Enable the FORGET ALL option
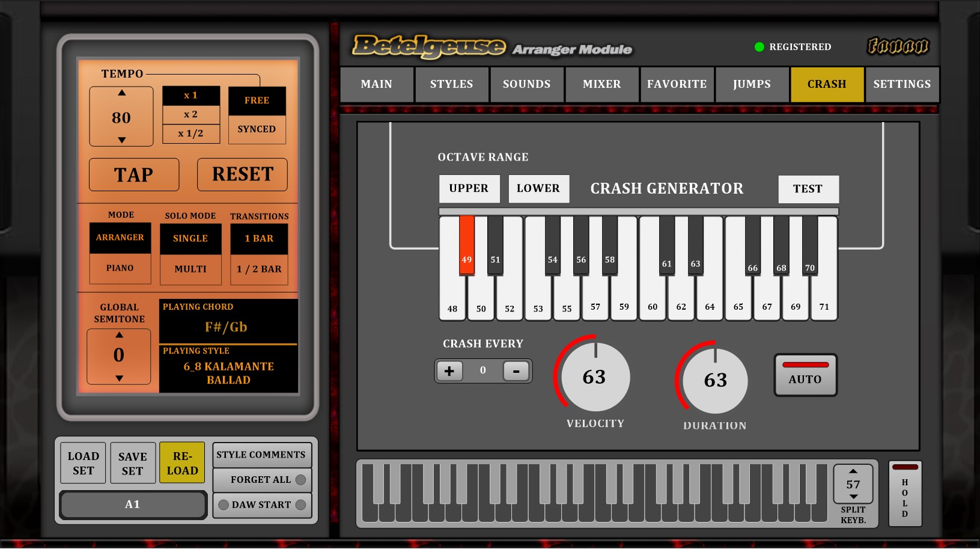The image size is (980, 549). 300,480
